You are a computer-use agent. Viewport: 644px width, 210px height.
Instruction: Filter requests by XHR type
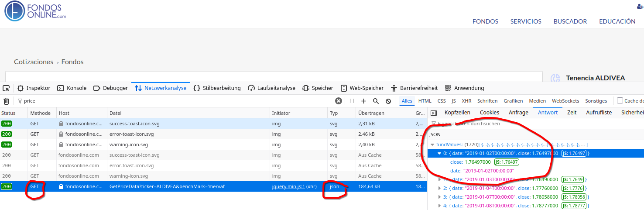point(466,101)
